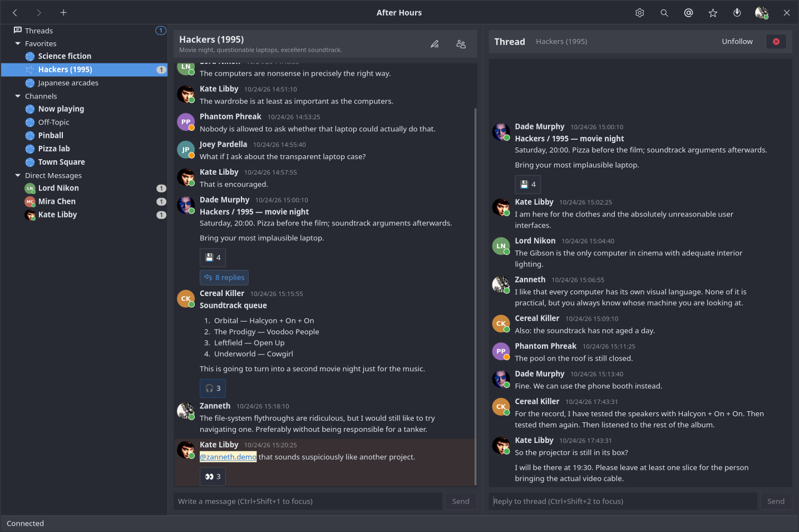This screenshot has height=532, width=799.
Task: Click the Lord Nikon unread count badge
Action: click(x=161, y=188)
